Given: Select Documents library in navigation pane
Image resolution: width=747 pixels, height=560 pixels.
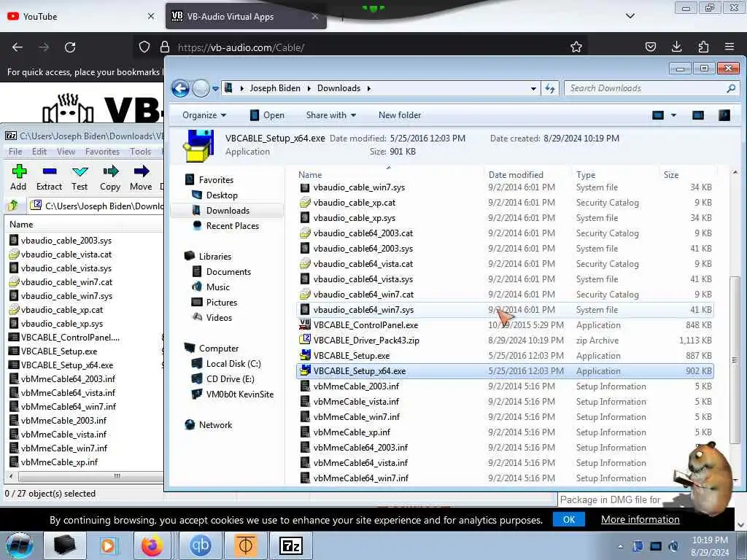Looking at the screenshot, I should click(228, 271).
